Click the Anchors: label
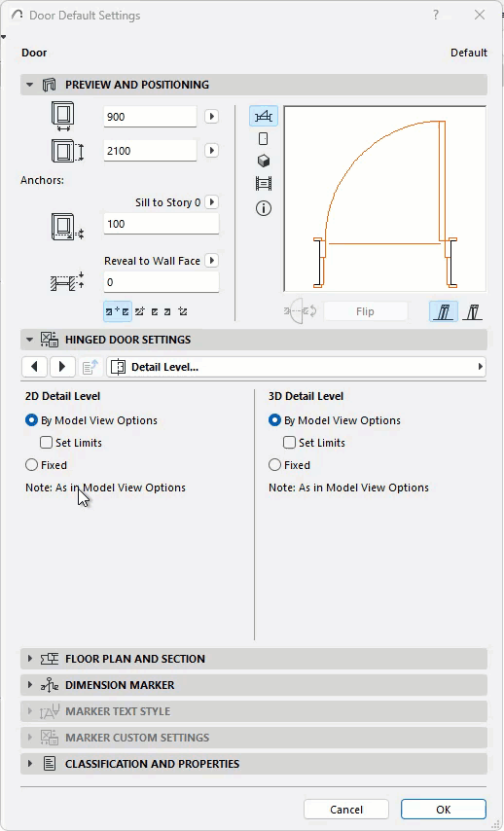The image size is (504, 831). (43, 180)
